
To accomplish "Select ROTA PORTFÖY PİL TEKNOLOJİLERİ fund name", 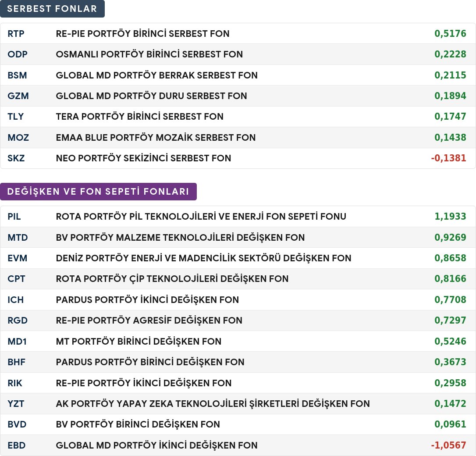I will 201,217.
